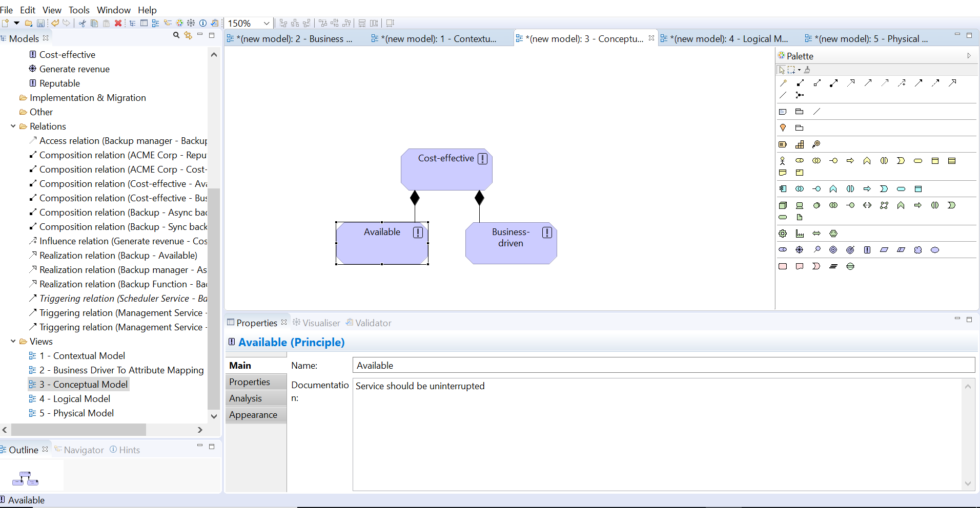Pick the Principle element from palette

tap(867, 250)
